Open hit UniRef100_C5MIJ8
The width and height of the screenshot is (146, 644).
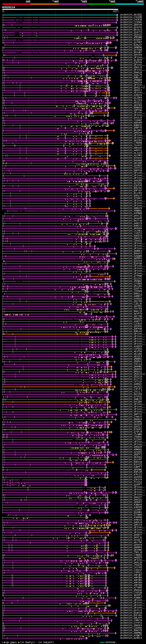(131, 552)
